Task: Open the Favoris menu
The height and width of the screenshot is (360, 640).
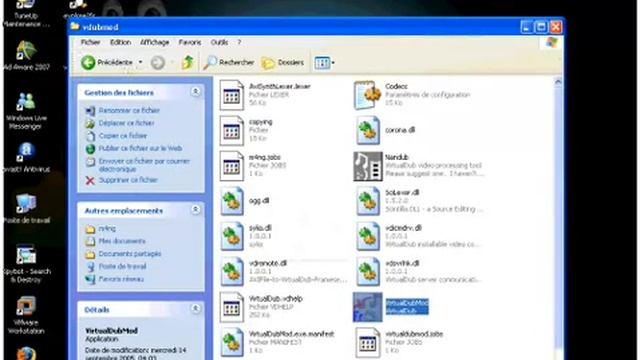Action: pos(190,42)
